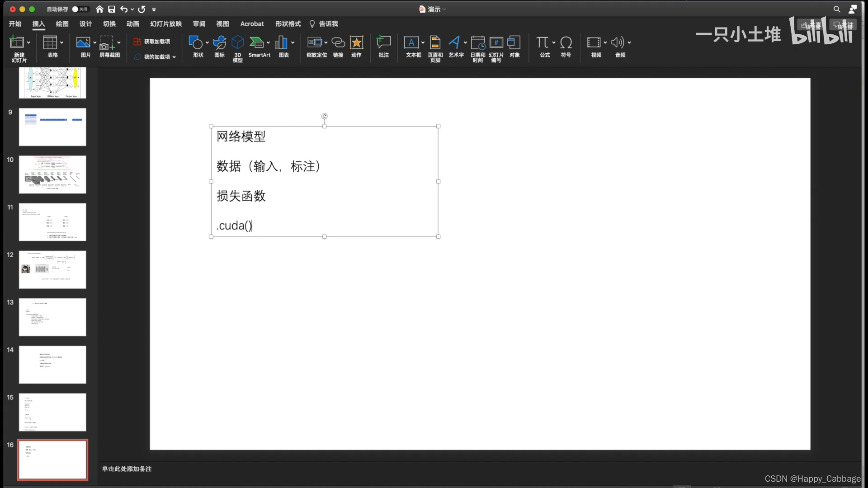Click the save icon in title bar
The height and width of the screenshot is (488, 868).
click(x=112, y=9)
